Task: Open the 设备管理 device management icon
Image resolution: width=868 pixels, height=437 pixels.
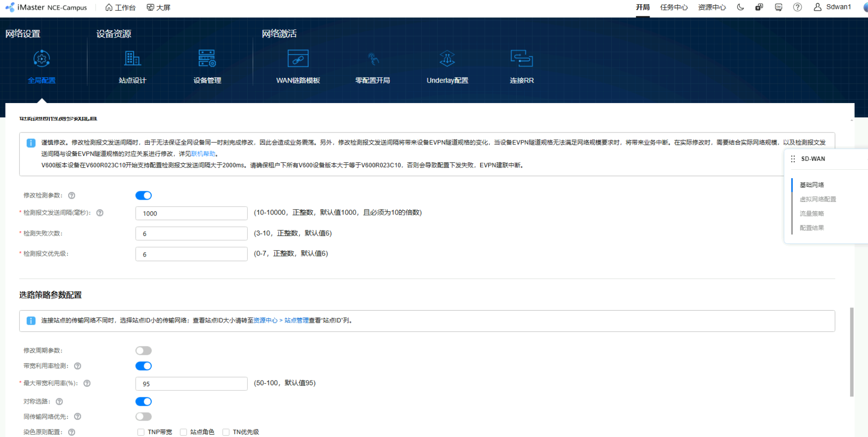Action: [x=207, y=59]
